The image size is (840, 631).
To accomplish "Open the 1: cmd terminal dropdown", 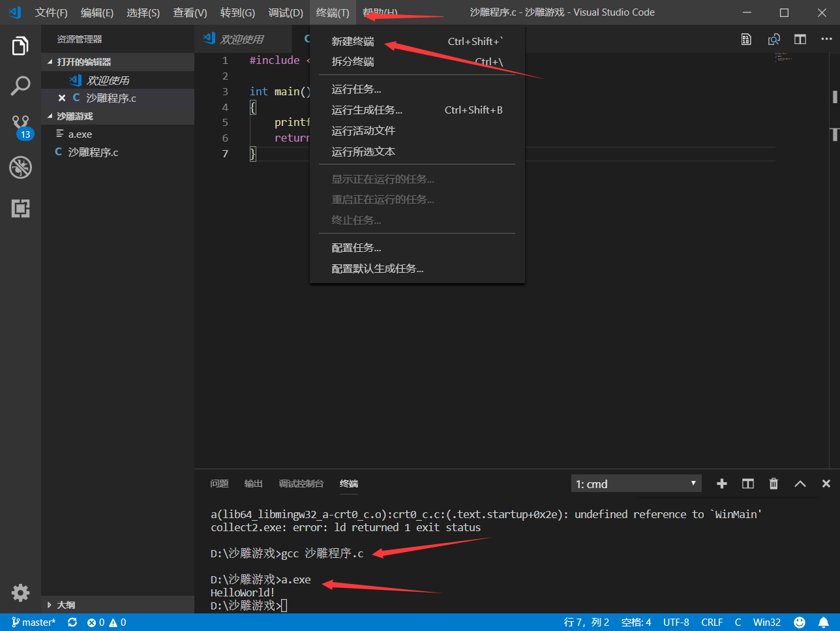I will point(636,484).
